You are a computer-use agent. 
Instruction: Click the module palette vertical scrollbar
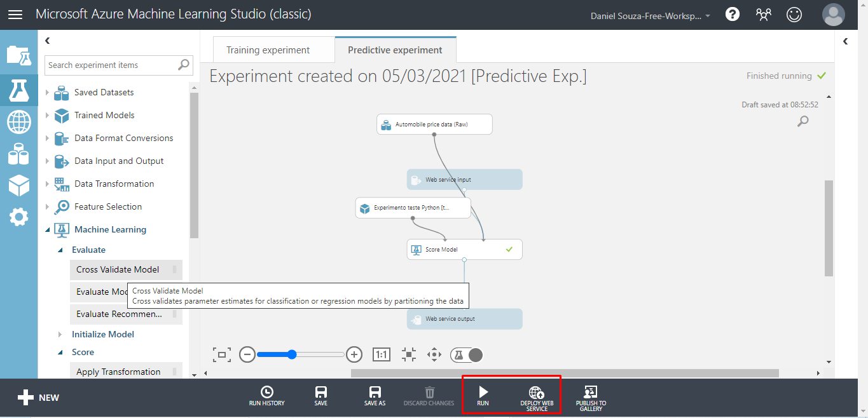click(x=194, y=166)
